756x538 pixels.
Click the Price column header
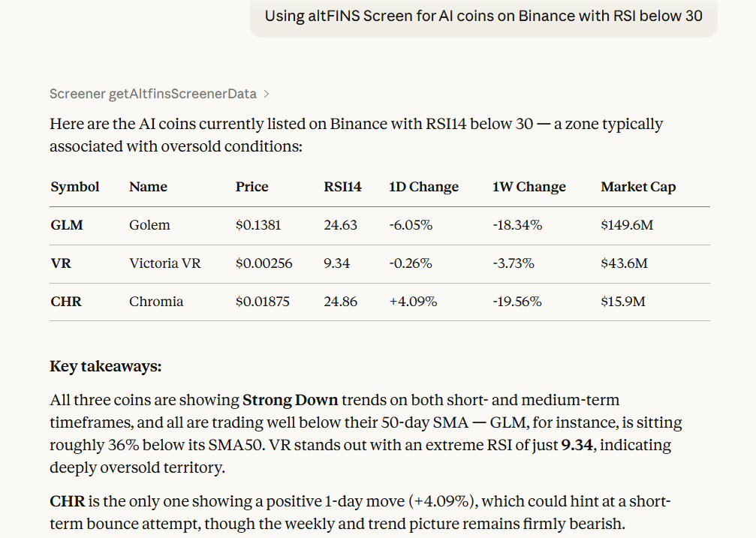point(251,187)
